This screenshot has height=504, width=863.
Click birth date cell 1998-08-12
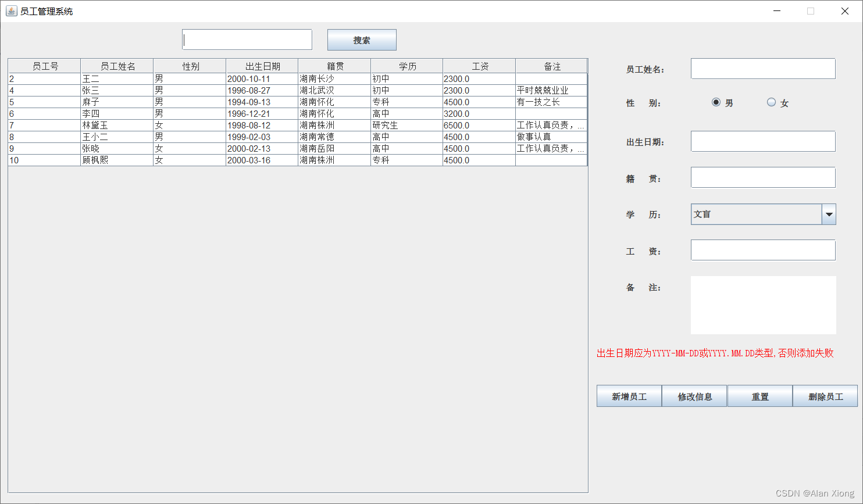(x=262, y=125)
